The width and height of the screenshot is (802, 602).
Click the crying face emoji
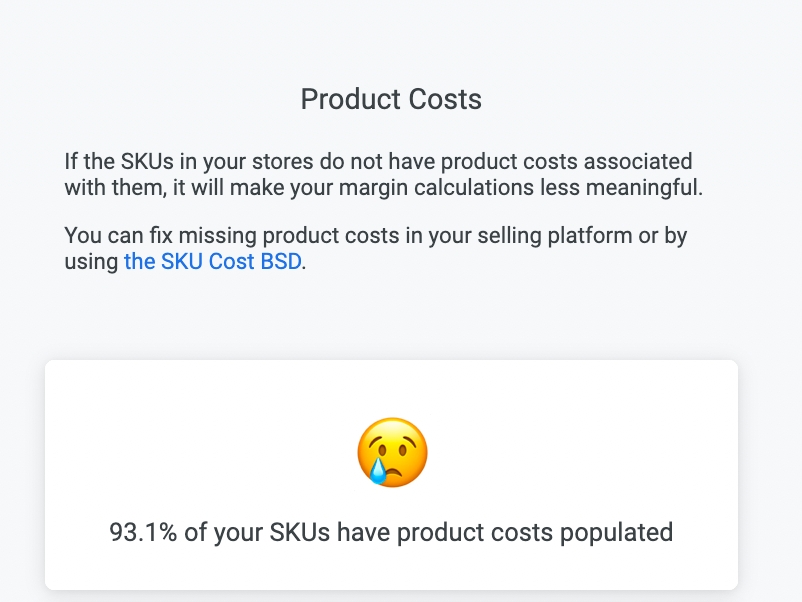(x=392, y=452)
